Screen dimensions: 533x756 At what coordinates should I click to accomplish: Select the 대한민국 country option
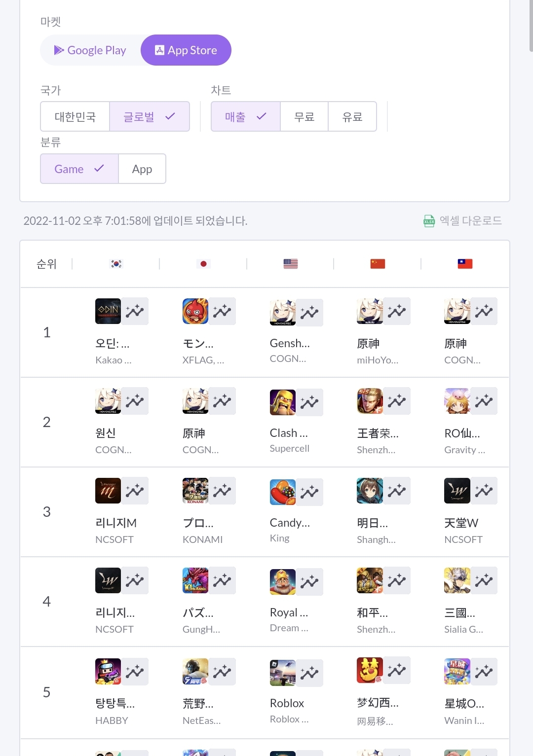point(75,117)
